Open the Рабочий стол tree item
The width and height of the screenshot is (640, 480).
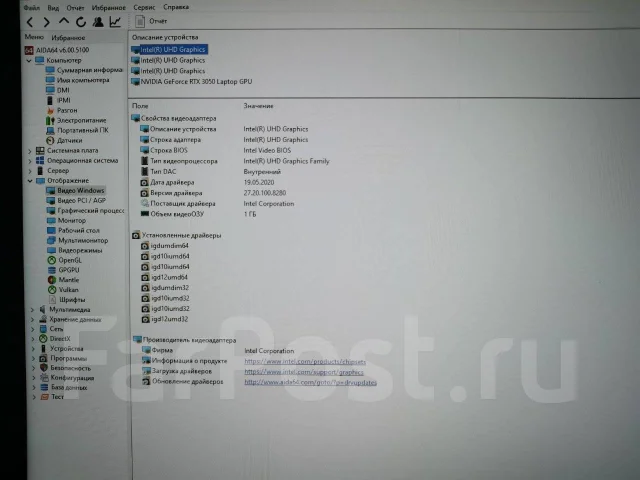pyautogui.click(x=73, y=231)
